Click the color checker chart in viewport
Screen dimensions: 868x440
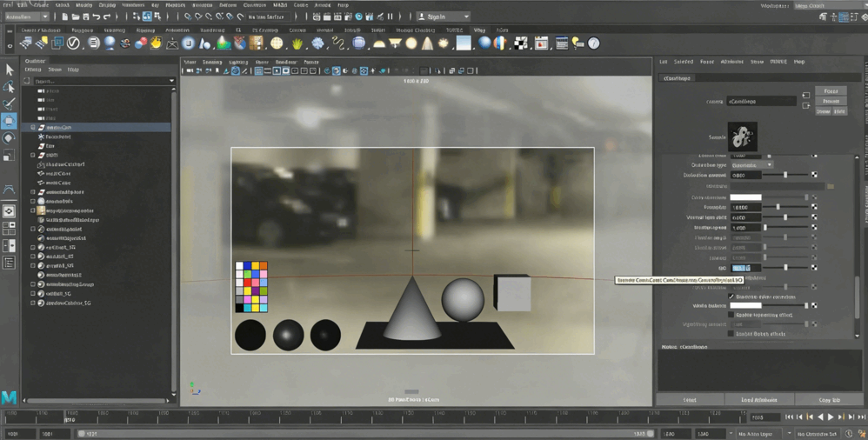click(x=251, y=286)
